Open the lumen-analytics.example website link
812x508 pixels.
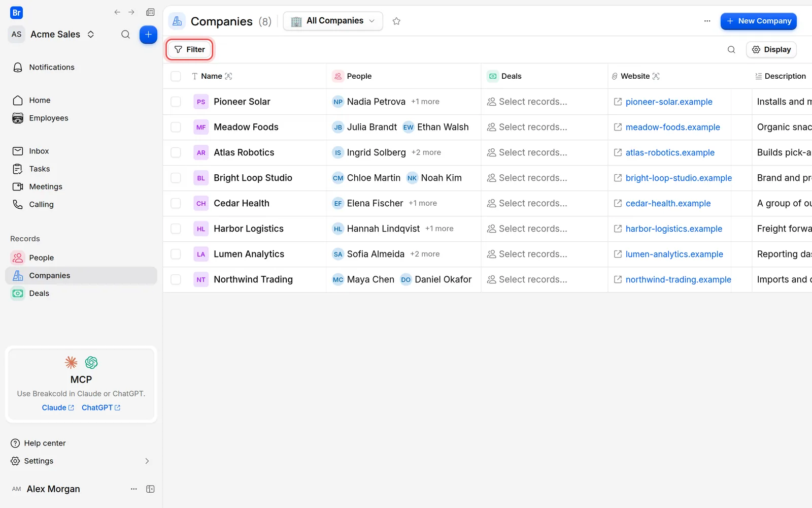[674, 254]
